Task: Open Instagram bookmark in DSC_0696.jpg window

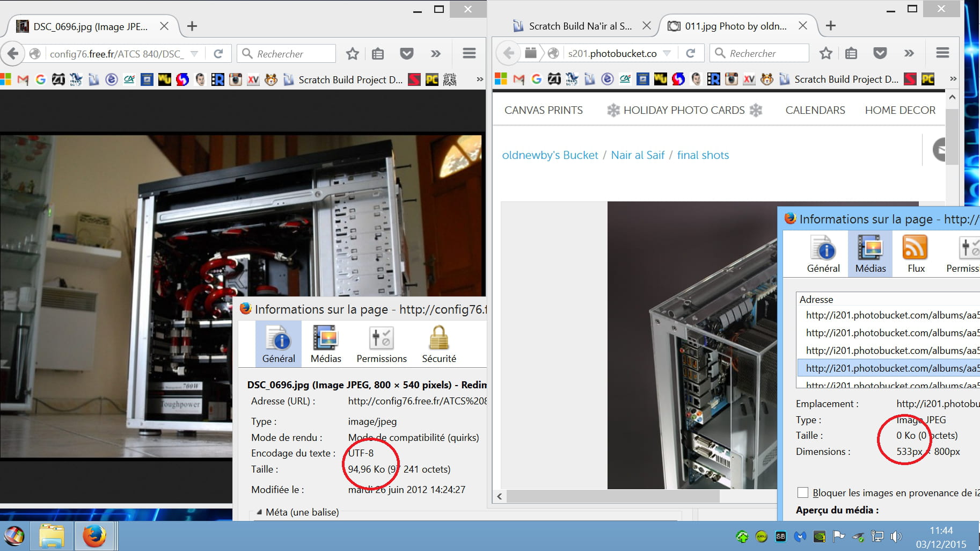Action: click(x=235, y=80)
